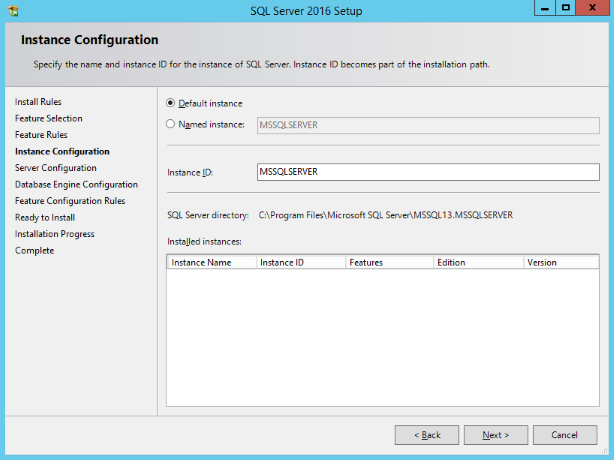Click the SQL Server setup title bar icon

click(x=12, y=11)
